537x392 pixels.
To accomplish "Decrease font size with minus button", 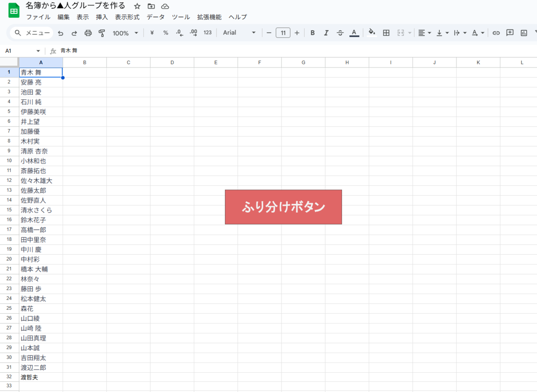I will click(x=269, y=33).
